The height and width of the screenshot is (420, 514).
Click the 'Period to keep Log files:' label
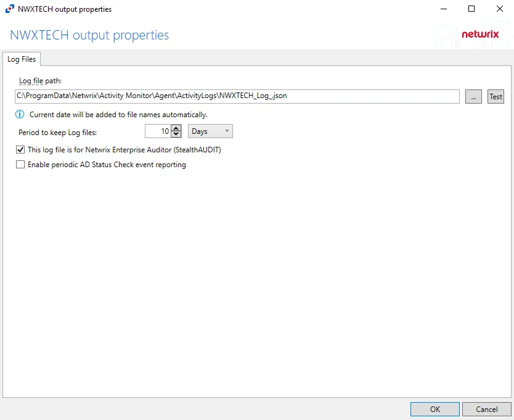[x=58, y=132]
